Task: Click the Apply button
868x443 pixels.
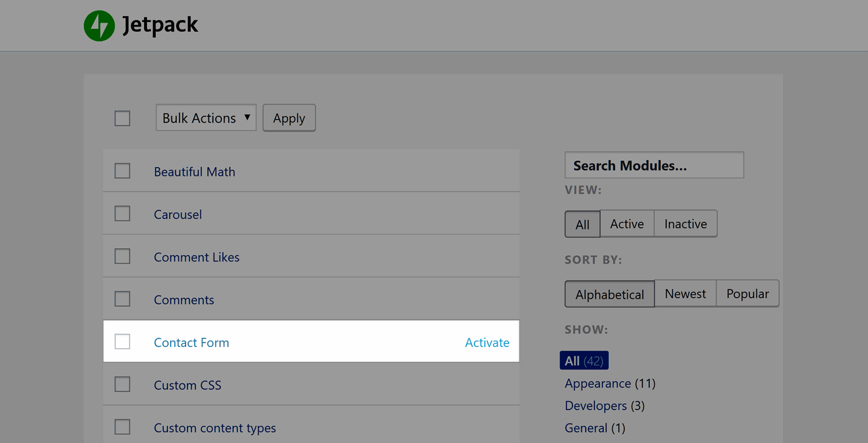Action: click(289, 118)
